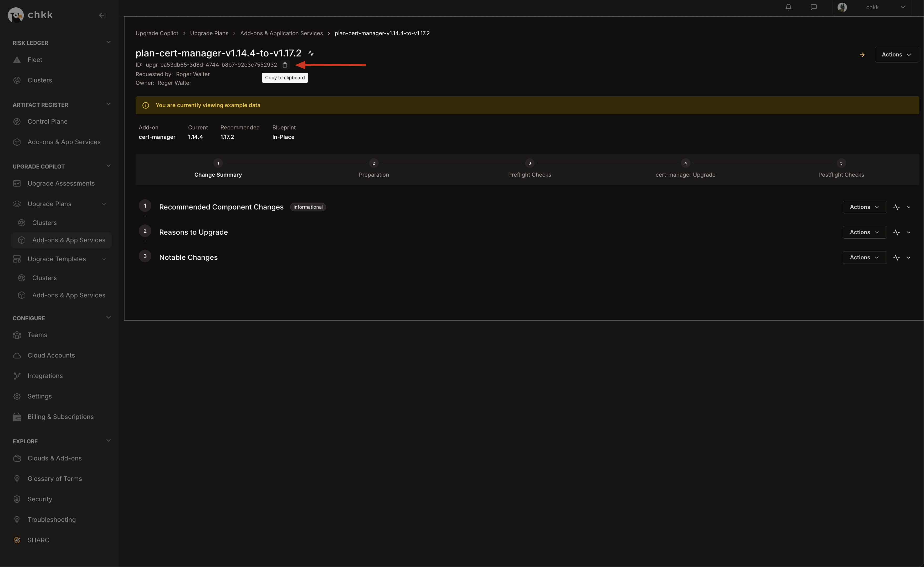This screenshot has width=924, height=567.
Task: Open Actions dropdown for Reasons to Upgrade
Action: 864,233
